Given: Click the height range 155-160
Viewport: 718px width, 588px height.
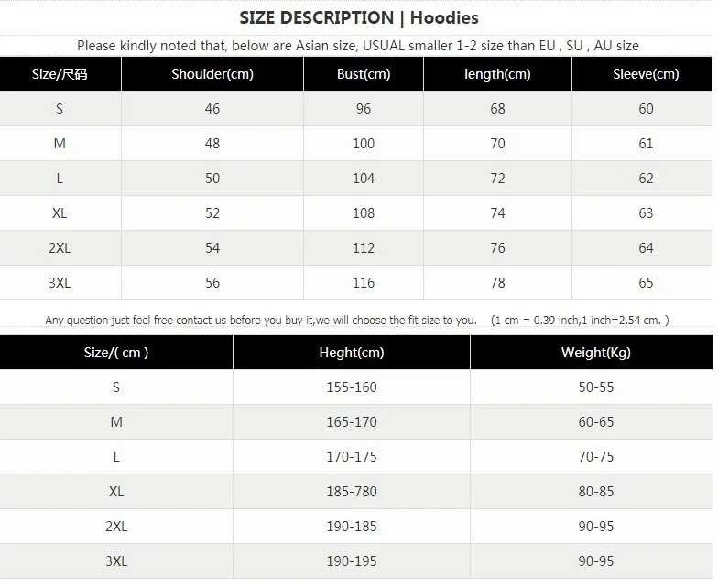Looking at the screenshot, I should pyautogui.click(x=352, y=387).
